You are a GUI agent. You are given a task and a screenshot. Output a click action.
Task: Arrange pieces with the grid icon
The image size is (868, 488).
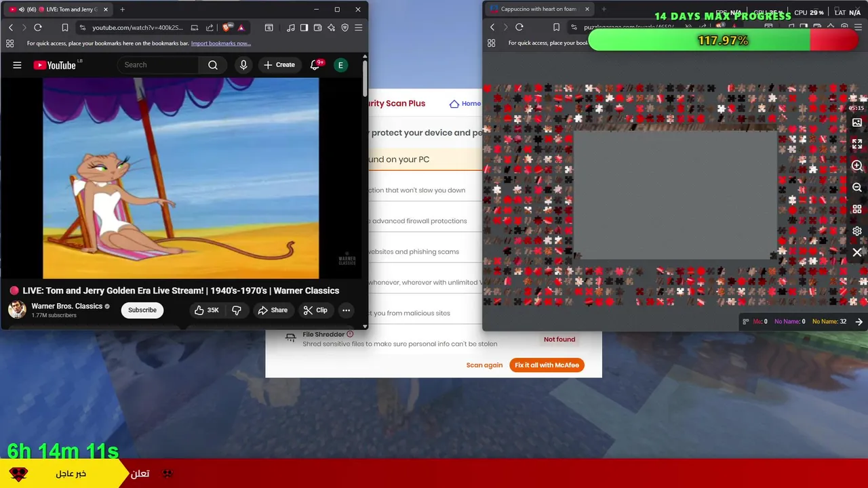click(x=857, y=209)
